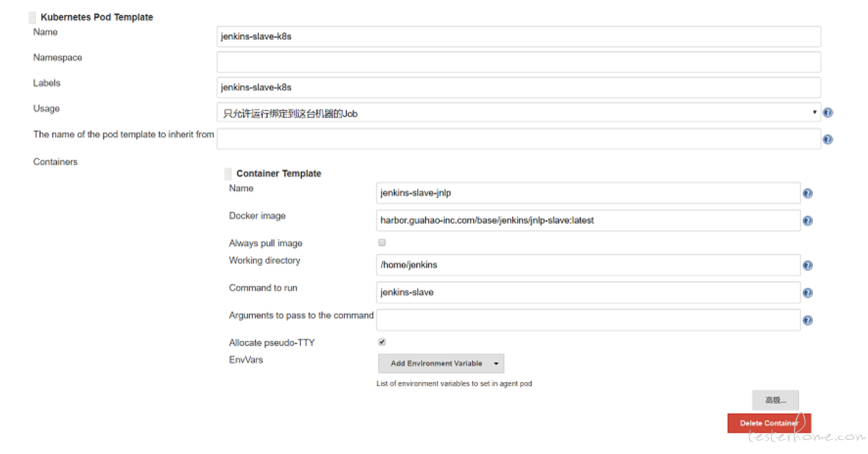Show help for Working directory field
Image resolution: width=868 pixels, height=454 pixels.
click(x=807, y=266)
